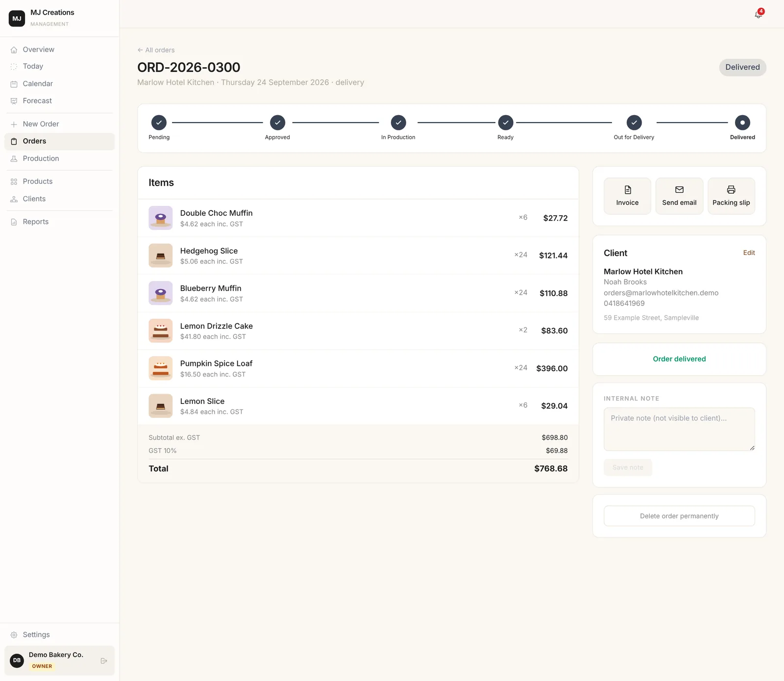
Task: Click the DB avatar at bottom left
Action: (17, 660)
